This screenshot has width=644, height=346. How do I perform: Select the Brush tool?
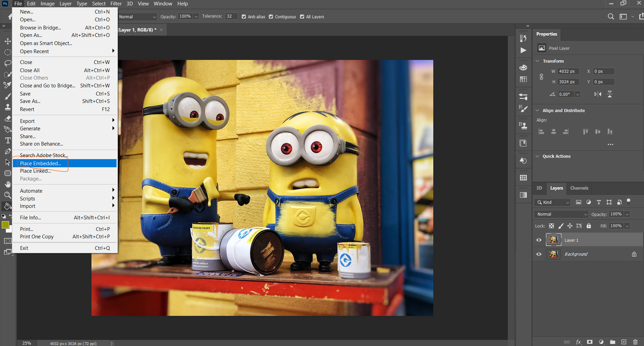[7, 96]
